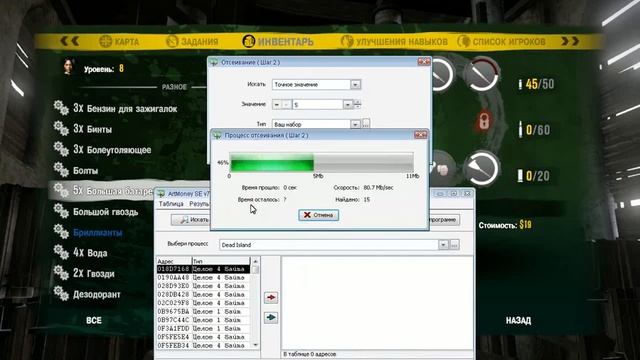Click the gear icon beside Бинты
This screenshot has height=360, width=640.
coord(61,129)
